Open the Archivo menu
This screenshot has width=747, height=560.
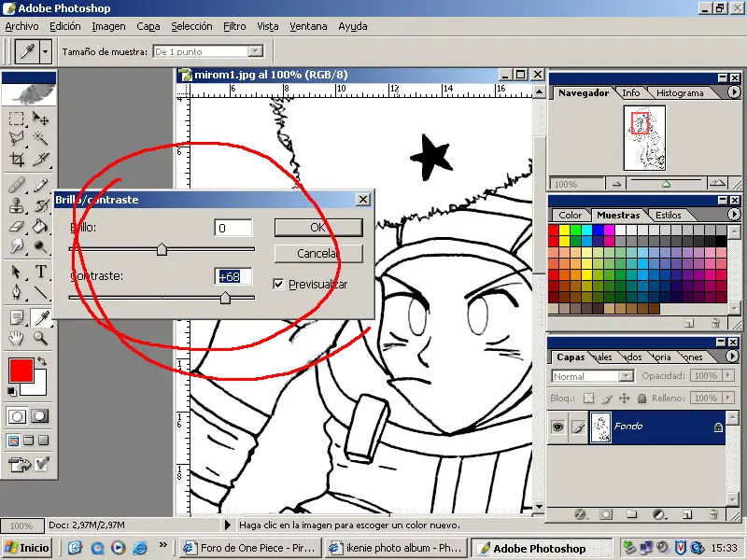point(21,27)
